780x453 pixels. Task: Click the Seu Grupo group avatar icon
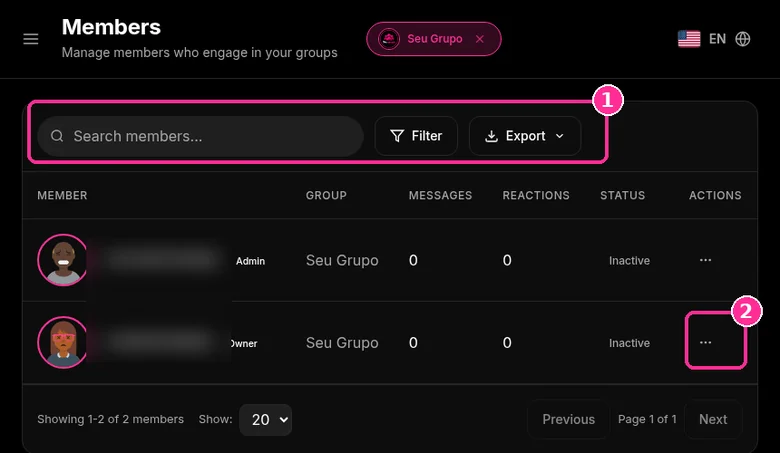389,39
